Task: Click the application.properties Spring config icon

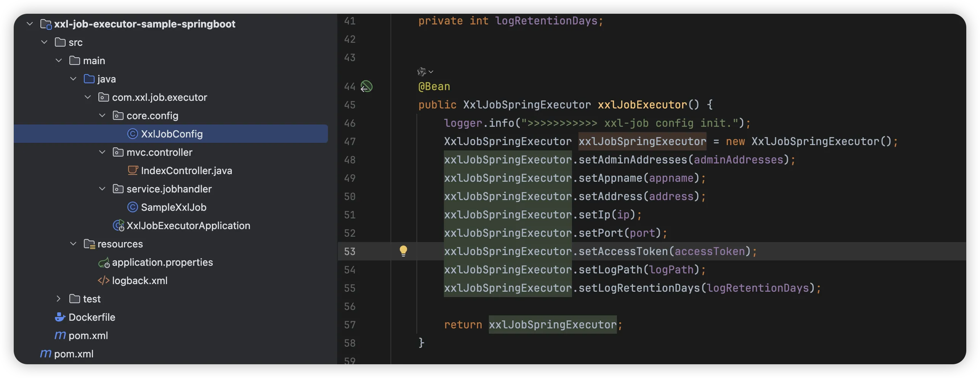Action: [x=104, y=263]
